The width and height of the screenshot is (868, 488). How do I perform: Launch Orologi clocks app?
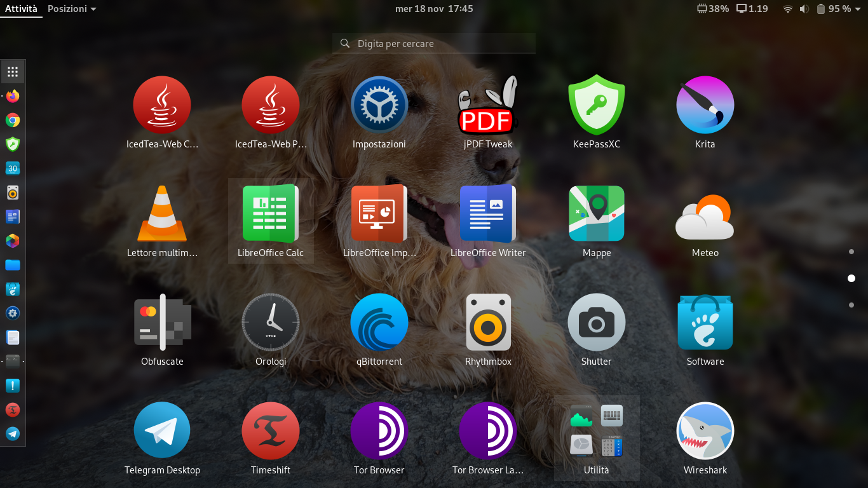click(271, 322)
